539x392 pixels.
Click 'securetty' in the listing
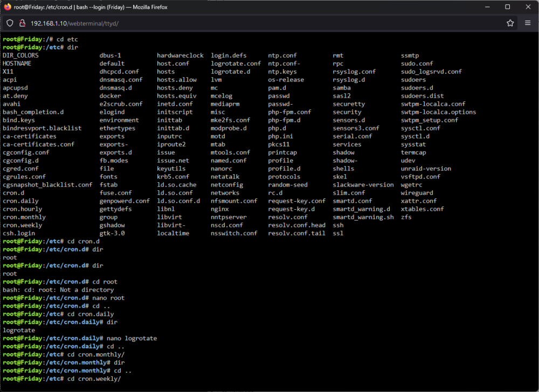point(349,104)
